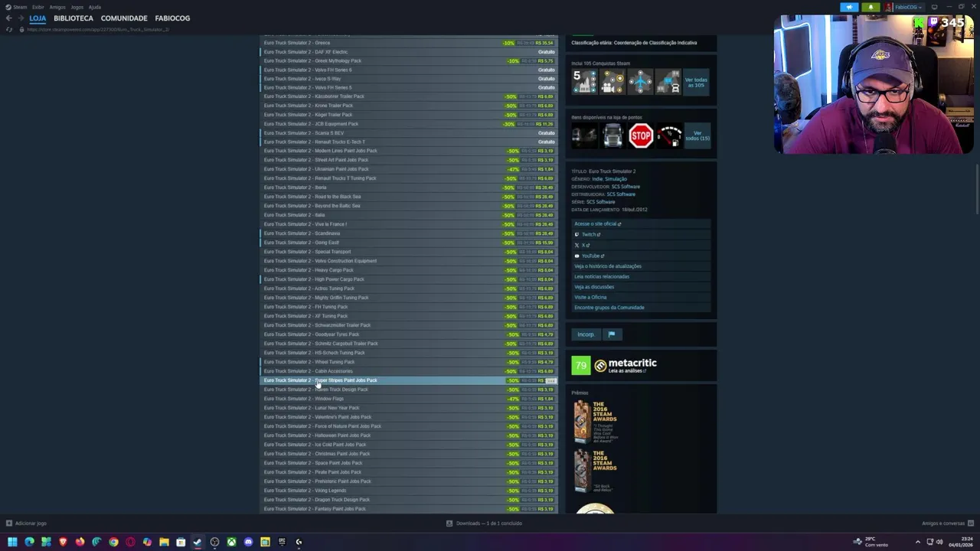The height and width of the screenshot is (551, 980).
Task: Go forward with the Steam forward arrow
Action: pyautogui.click(x=20, y=18)
